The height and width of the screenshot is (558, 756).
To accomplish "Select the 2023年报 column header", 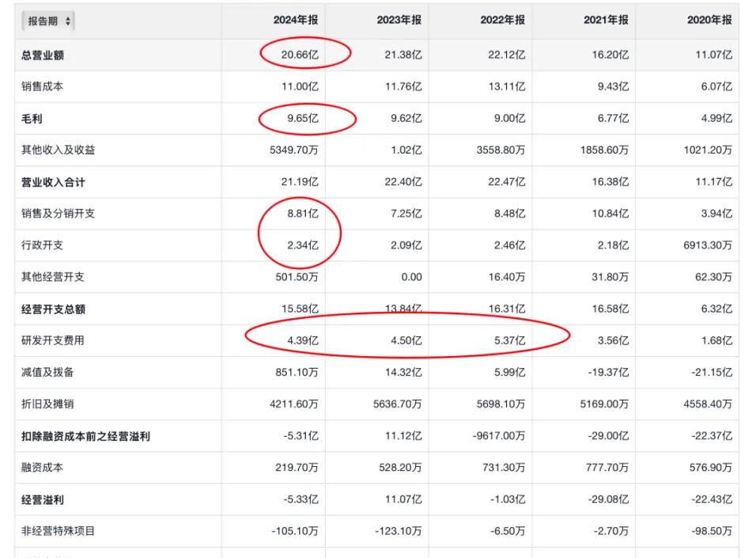I will coord(399,21).
